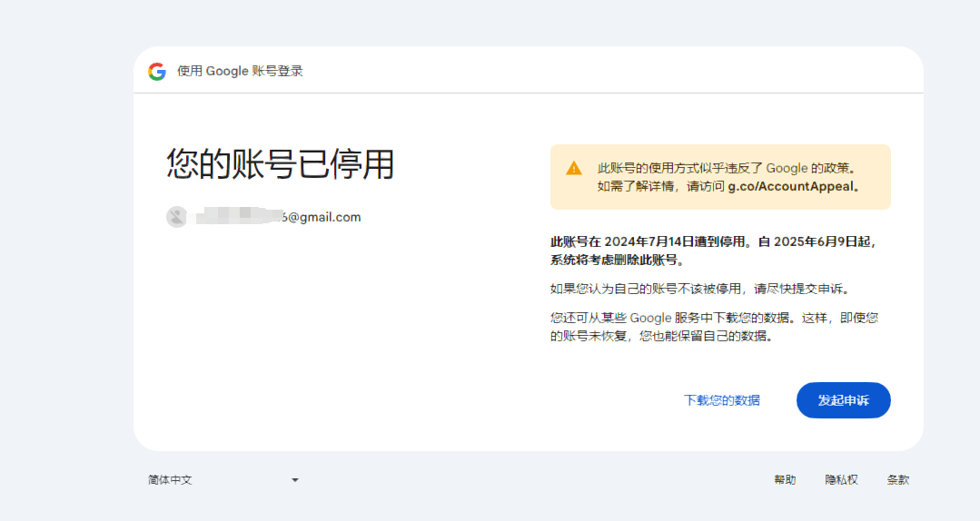Image resolution: width=980 pixels, height=521 pixels.
Task: Click the Google logo icon
Action: [157, 71]
